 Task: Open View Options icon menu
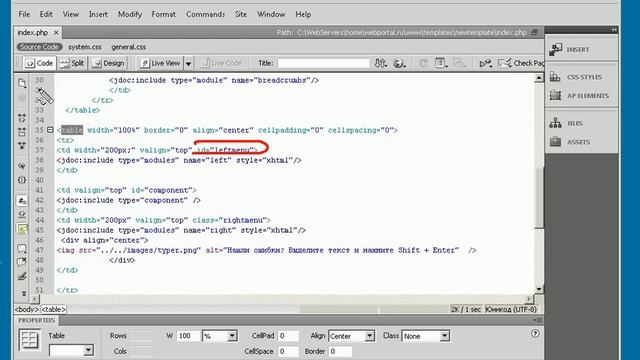pyautogui.click(x=441, y=63)
